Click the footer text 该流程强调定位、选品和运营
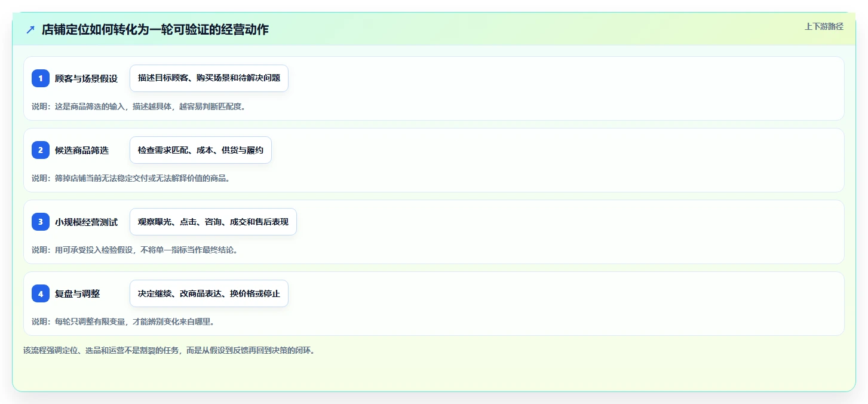This screenshot has width=868, height=404. coord(169,350)
